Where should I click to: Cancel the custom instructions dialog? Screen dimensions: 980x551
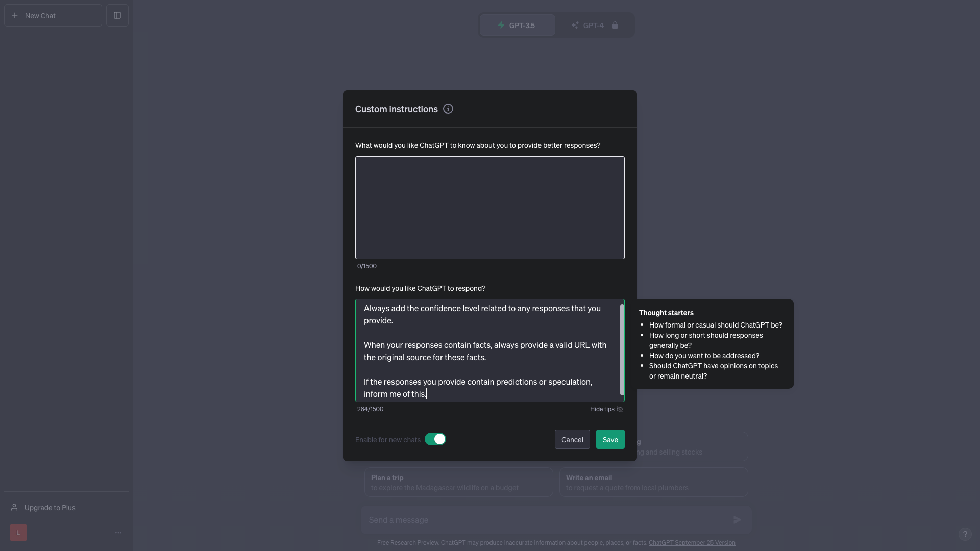point(572,439)
